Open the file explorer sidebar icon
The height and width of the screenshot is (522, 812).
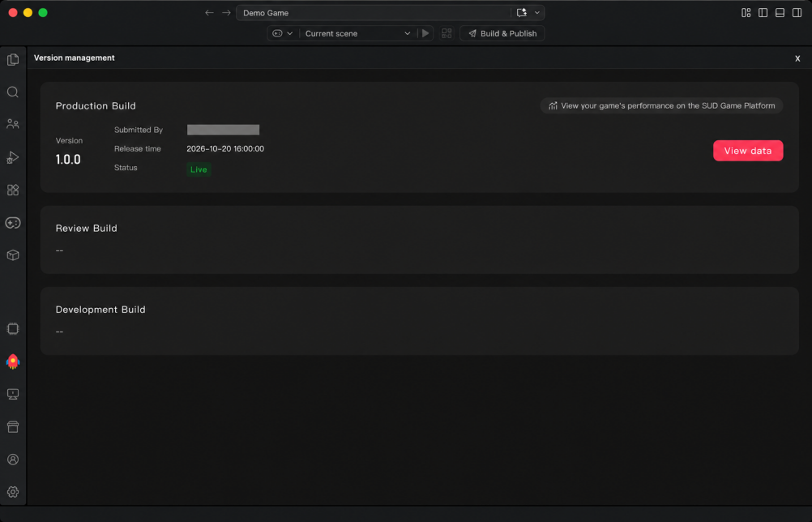coord(13,59)
